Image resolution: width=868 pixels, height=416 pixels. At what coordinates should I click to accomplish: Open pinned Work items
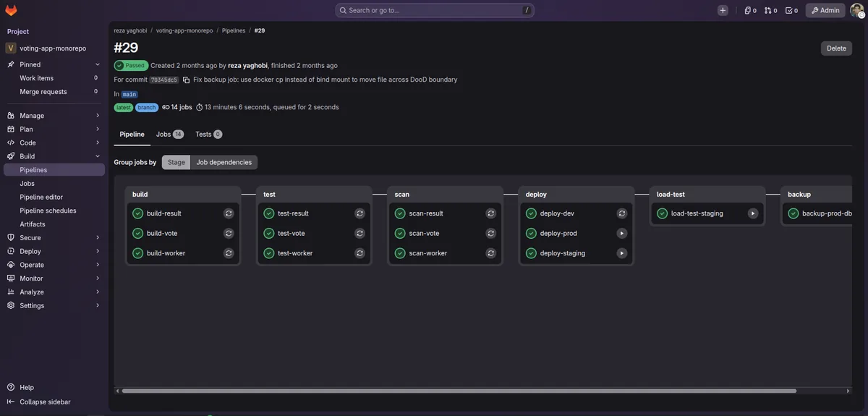(54, 78)
